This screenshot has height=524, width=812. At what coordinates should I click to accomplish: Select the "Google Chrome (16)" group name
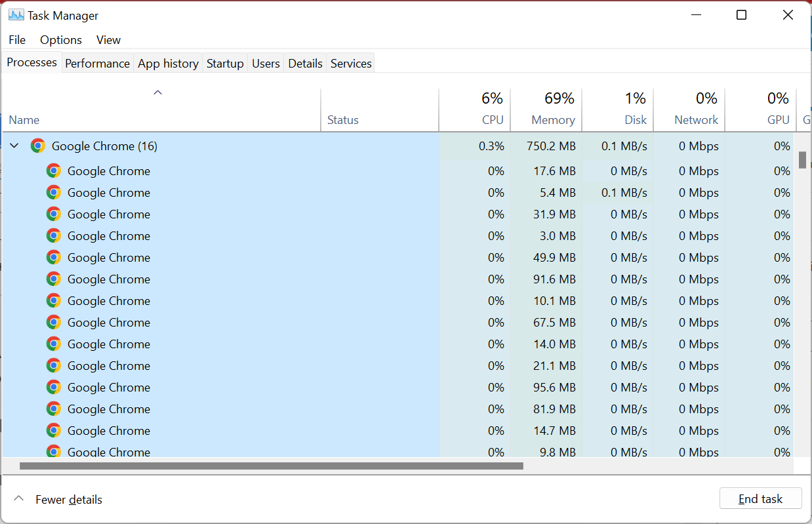104,146
